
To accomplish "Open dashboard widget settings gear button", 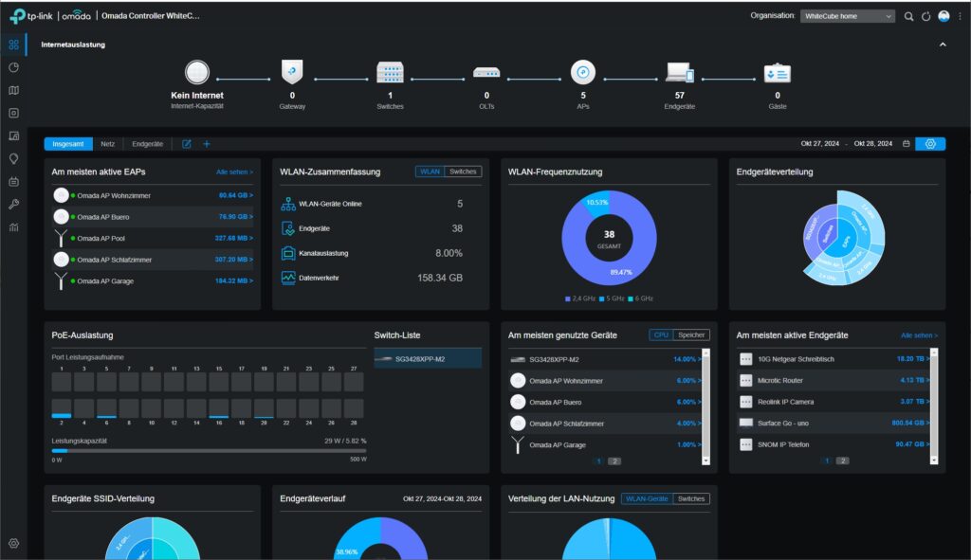I will (930, 144).
